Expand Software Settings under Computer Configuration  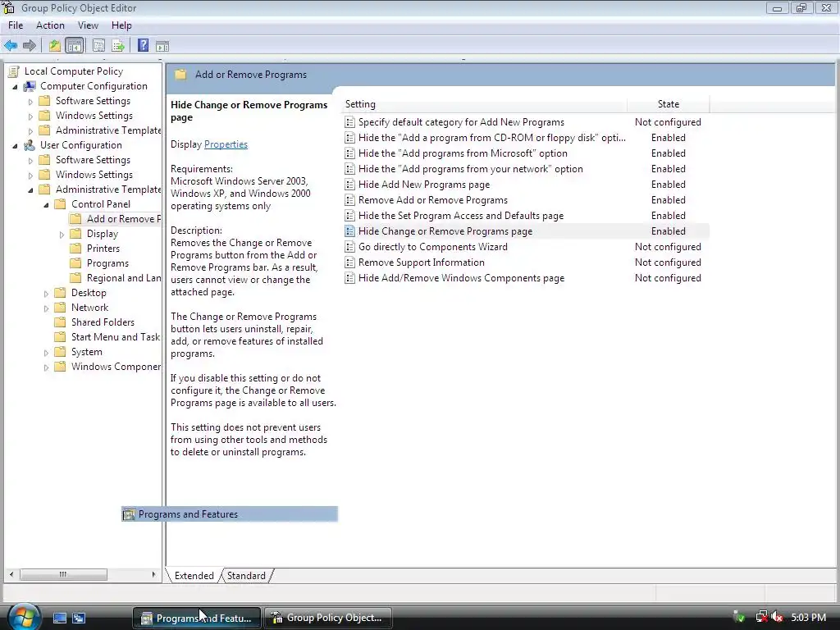pyautogui.click(x=30, y=101)
